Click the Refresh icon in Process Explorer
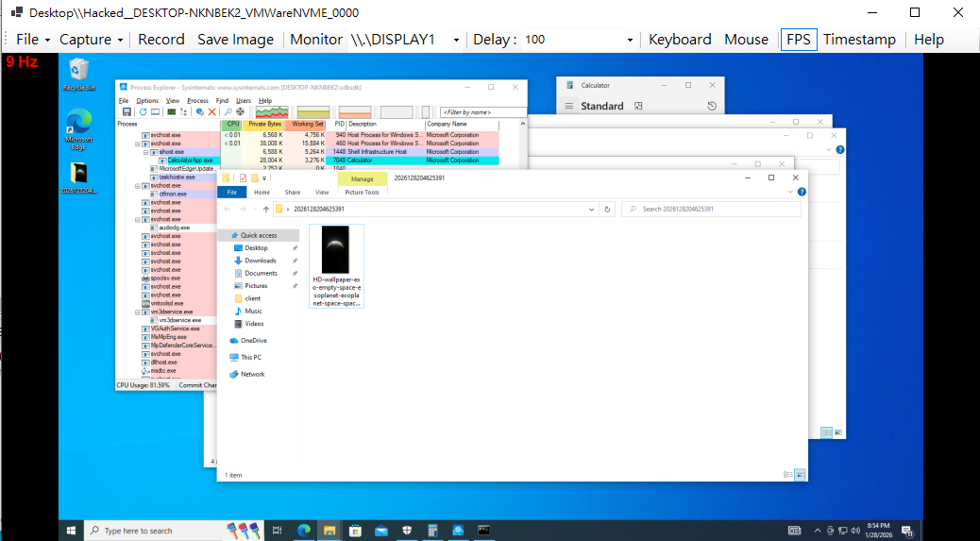The height and width of the screenshot is (541, 980). (x=142, y=111)
